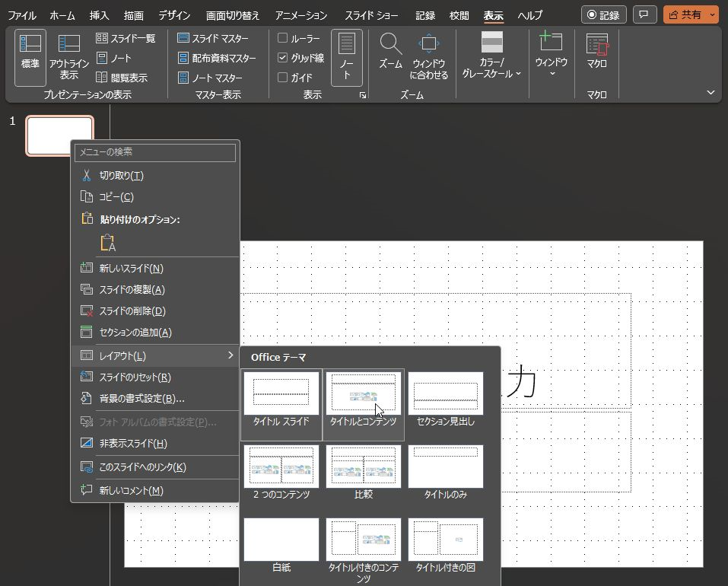
Task: Open the Insert (挿入) ribbon tab
Action: point(99,15)
